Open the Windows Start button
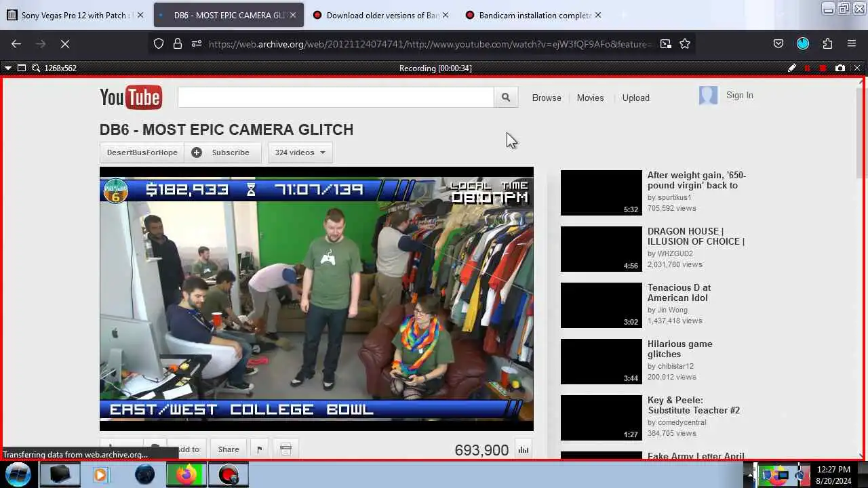 click(x=17, y=474)
